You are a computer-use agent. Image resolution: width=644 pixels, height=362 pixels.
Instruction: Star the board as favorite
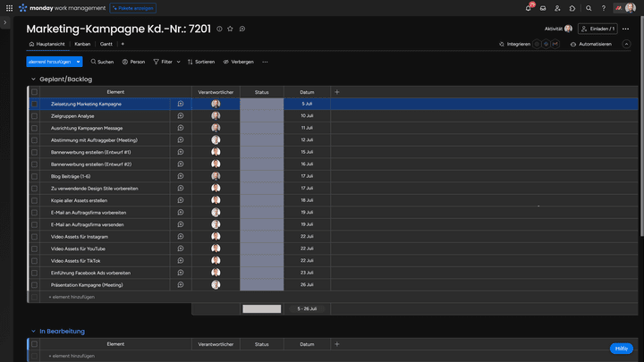pos(230,29)
